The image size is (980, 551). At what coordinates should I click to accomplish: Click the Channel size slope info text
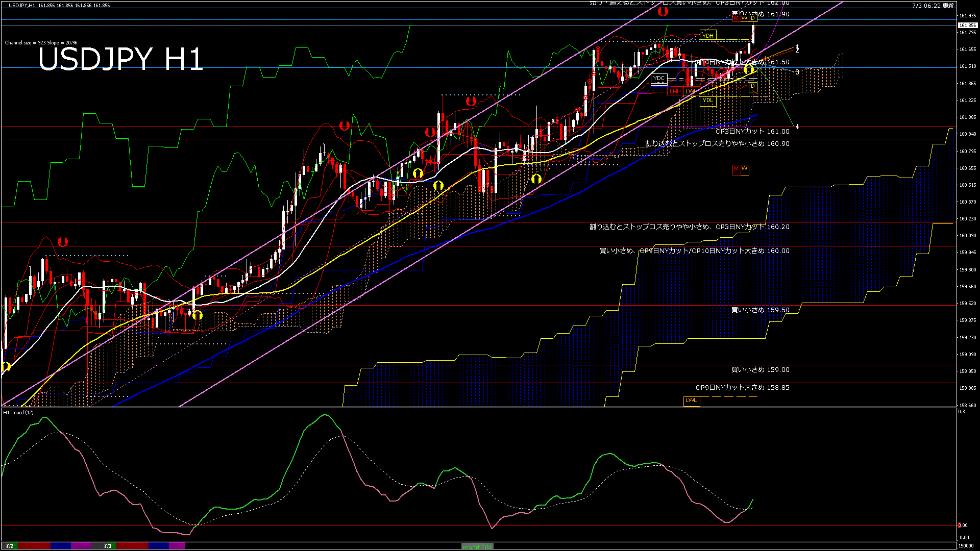41,43
